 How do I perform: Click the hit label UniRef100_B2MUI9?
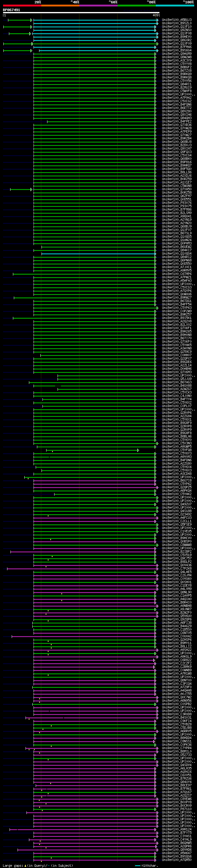[177, 88]
